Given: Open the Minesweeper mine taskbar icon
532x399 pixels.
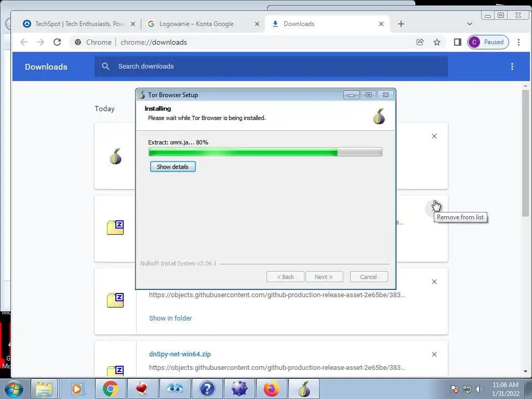Looking at the screenshot, I should click(239, 389).
